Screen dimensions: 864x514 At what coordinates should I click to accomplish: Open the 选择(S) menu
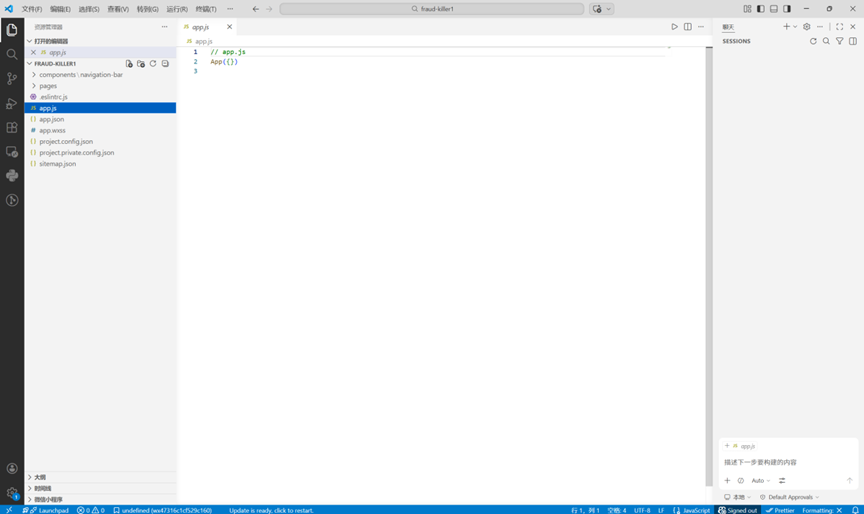pyautogui.click(x=89, y=9)
